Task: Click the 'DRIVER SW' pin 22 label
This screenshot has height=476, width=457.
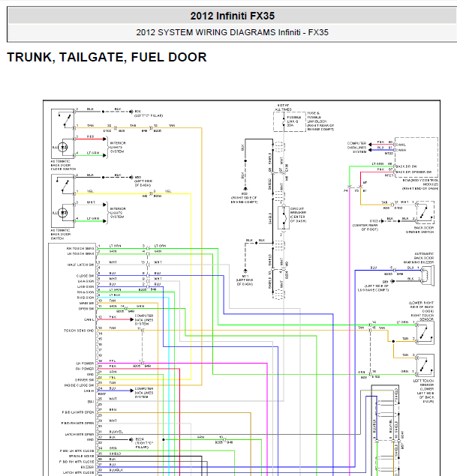Action: [85, 379]
